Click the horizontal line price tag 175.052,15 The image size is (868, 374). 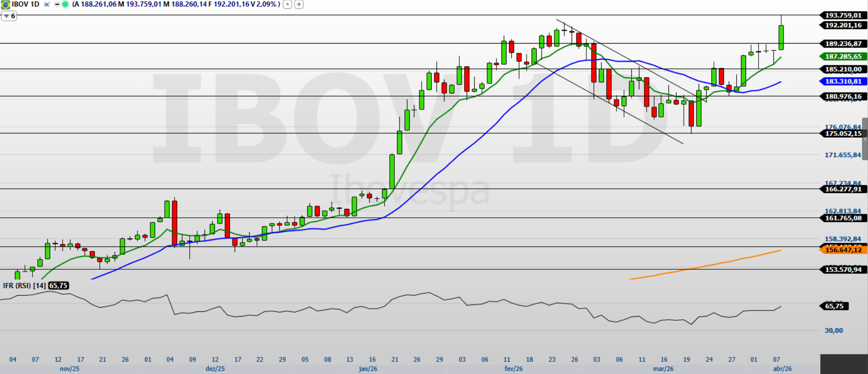point(843,134)
